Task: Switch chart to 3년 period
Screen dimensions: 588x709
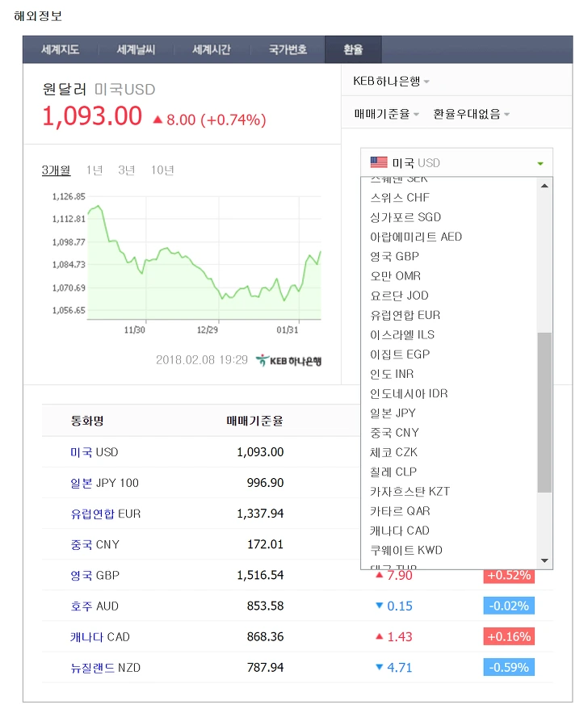Action: pyautogui.click(x=126, y=170)
